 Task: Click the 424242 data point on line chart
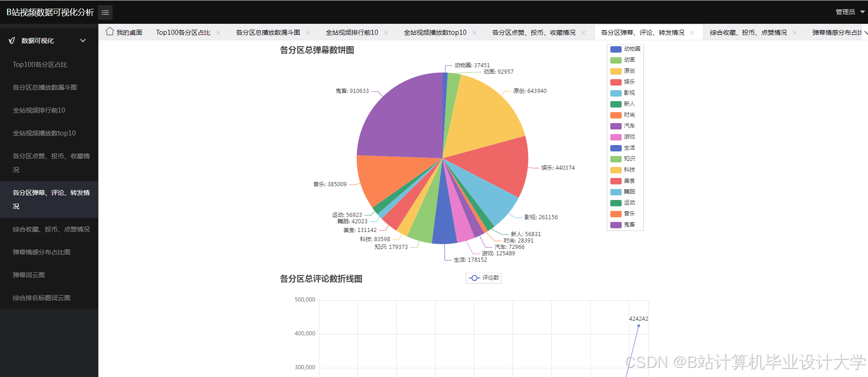639,326
